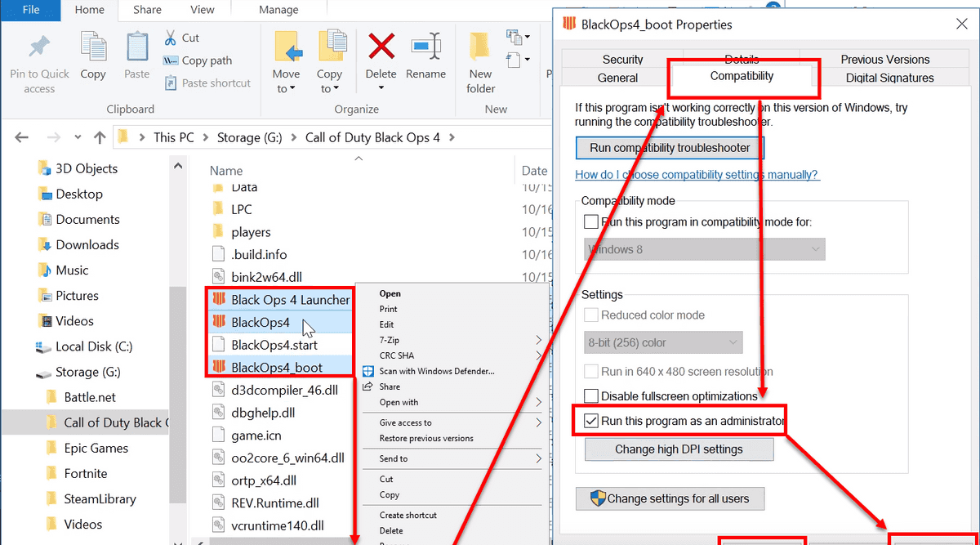Click the Copy icon in ribbon

pyautogui.click(x=93, y=47)
